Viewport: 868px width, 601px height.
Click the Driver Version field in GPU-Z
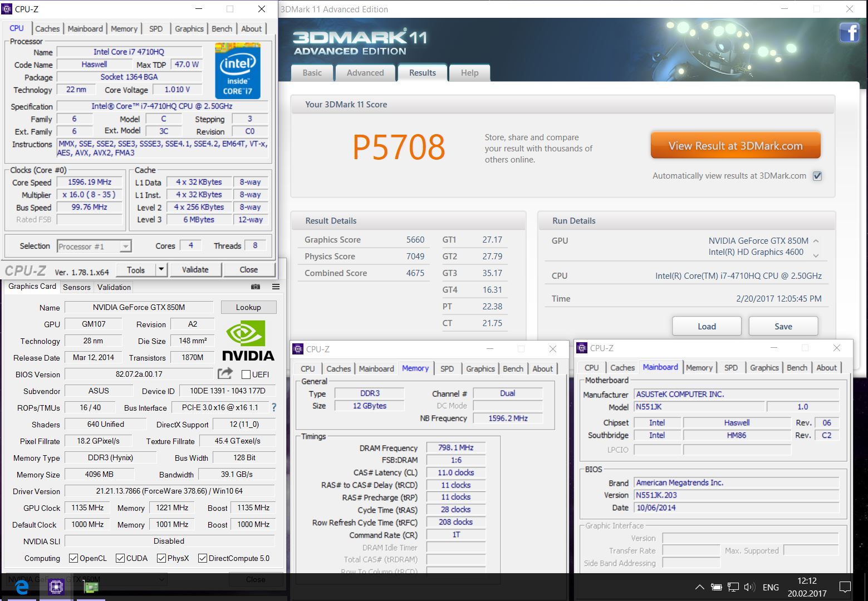[169, 491]
